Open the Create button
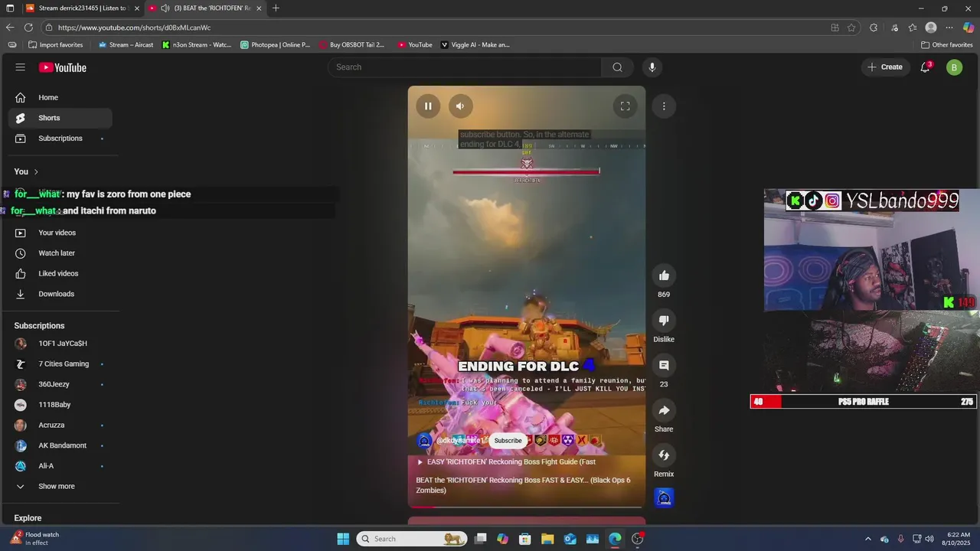 (885, 67)
